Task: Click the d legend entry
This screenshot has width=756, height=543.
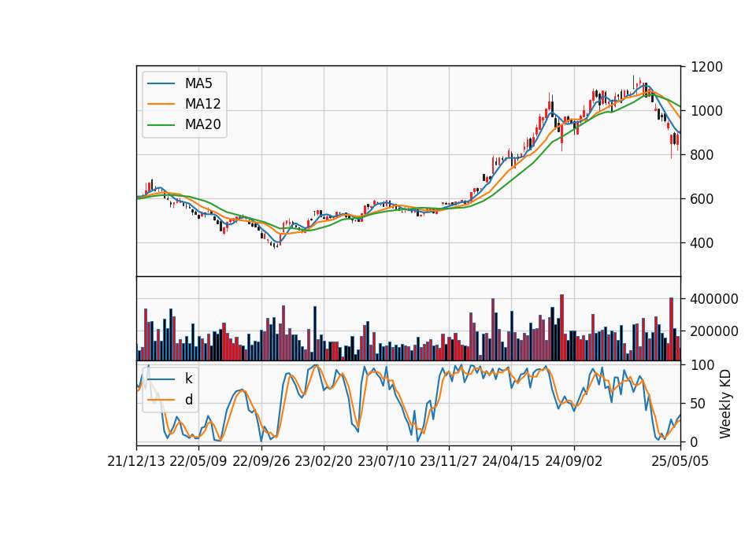Action: pyautogui.click(x=170, y=400)
